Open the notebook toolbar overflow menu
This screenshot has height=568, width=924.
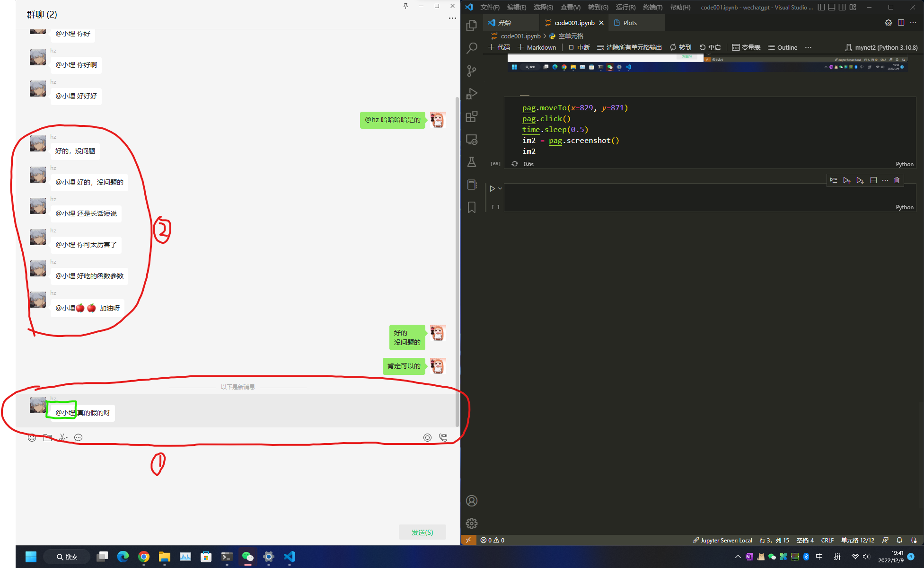[808, 47]
